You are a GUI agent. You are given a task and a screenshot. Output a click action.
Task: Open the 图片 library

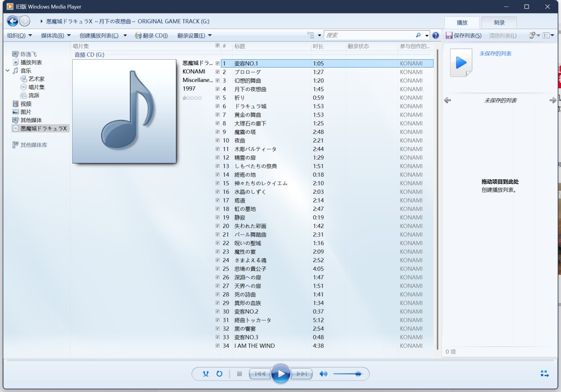click(x=22, y=112)
